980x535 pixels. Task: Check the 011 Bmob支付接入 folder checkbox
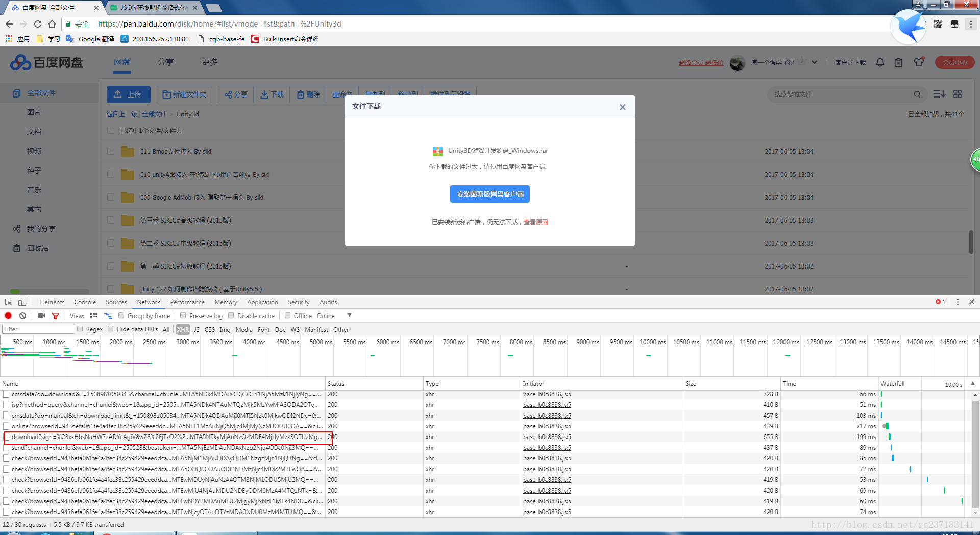click(x=111, y=151)
